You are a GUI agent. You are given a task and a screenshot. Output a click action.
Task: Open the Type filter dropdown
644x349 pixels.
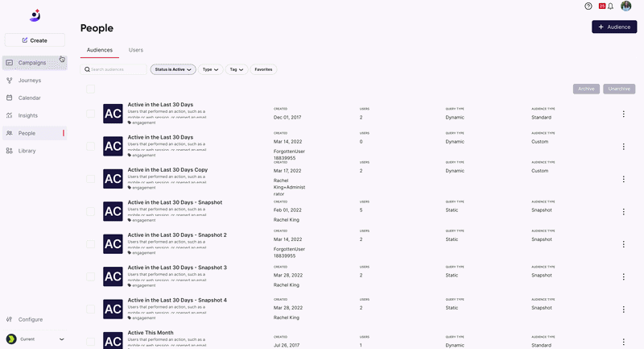point(210,69)
